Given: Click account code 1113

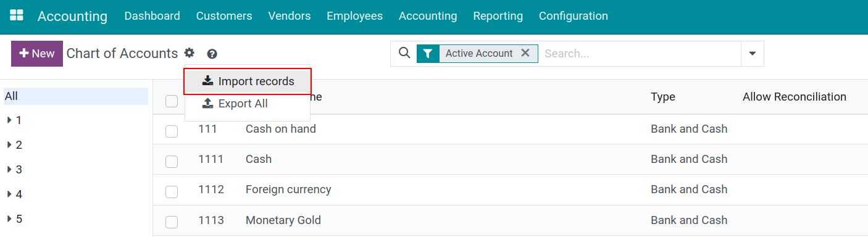Looking at the screenshot, I should point(211,220).
